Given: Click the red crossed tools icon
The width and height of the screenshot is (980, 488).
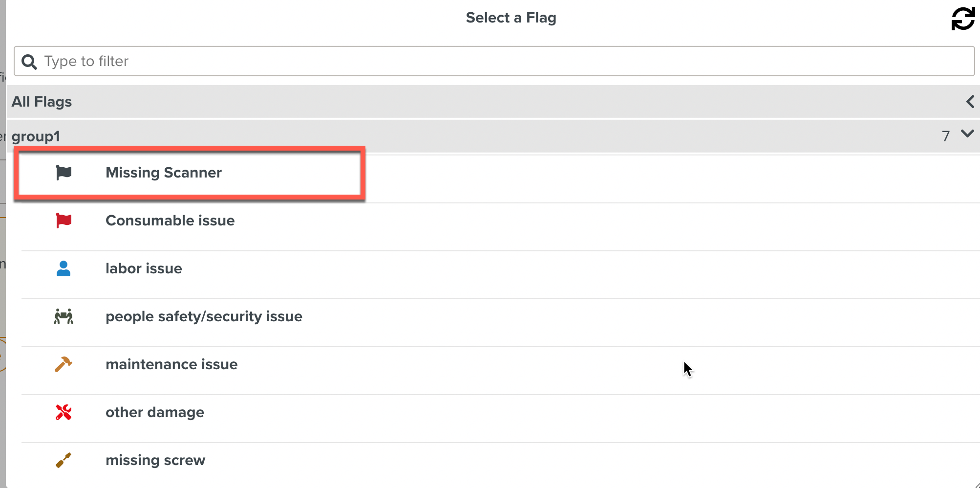Looking at the screenshot, I should pyautogui.click(x=64, y=412).
